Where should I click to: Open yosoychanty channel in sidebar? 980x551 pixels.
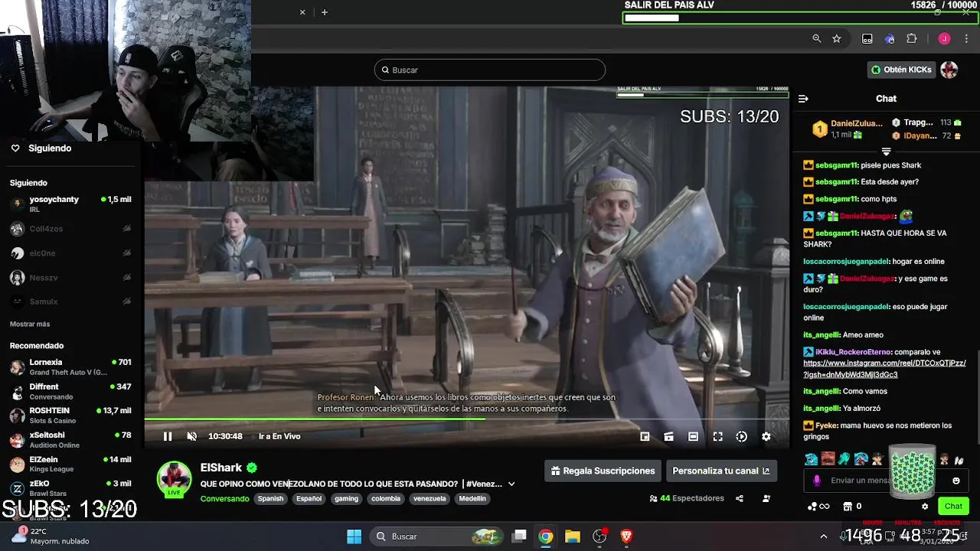tap(70, 204)
